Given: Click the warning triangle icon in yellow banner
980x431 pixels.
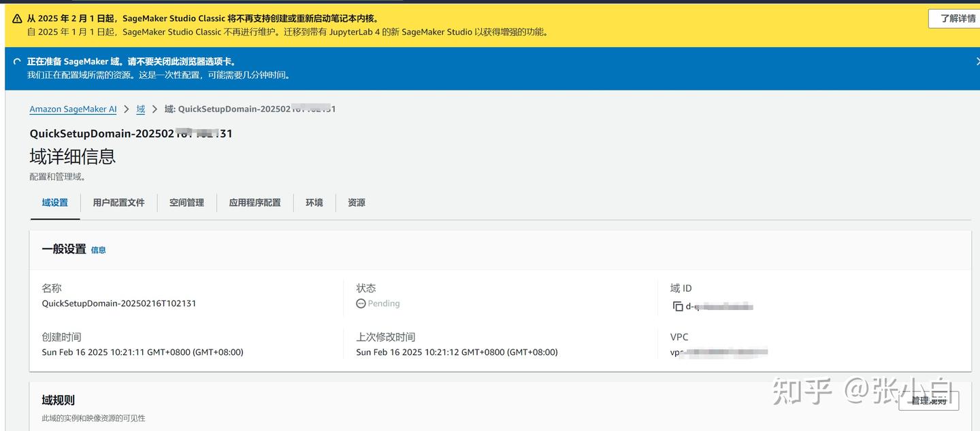Looking at the screenshot, I should [17, 19].
